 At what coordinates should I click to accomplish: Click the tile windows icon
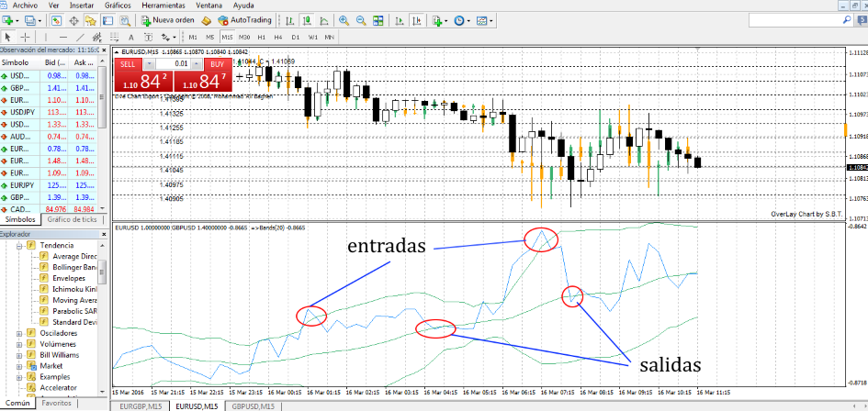point(377,20)
